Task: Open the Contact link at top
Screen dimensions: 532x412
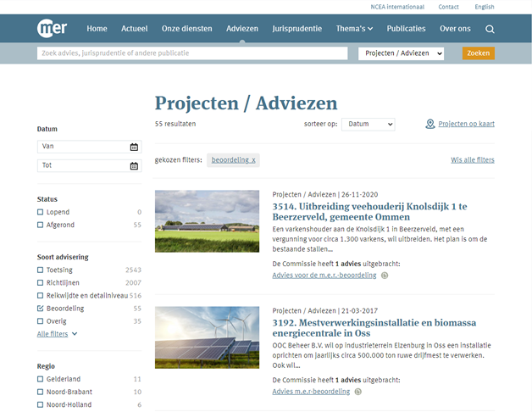Action: pyautogui.click(x=448, y=7)
